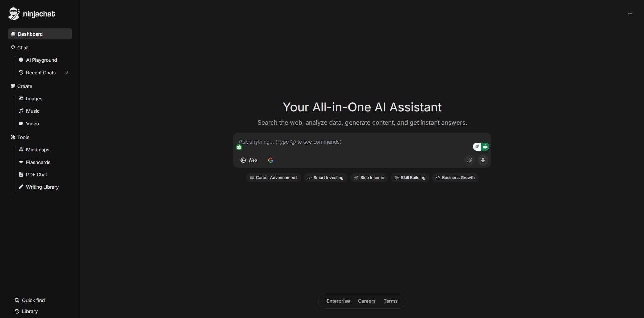Viewport: 644px width, 318px height.
Task: Select Dashboard in the sidebar
Action: pyautogui.click(x=40, y=34)
